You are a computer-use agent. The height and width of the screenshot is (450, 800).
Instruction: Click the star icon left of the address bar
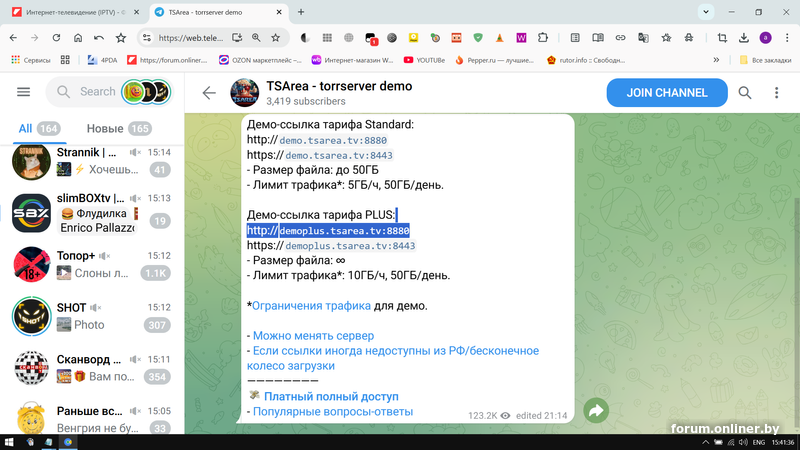coord(121,38)
